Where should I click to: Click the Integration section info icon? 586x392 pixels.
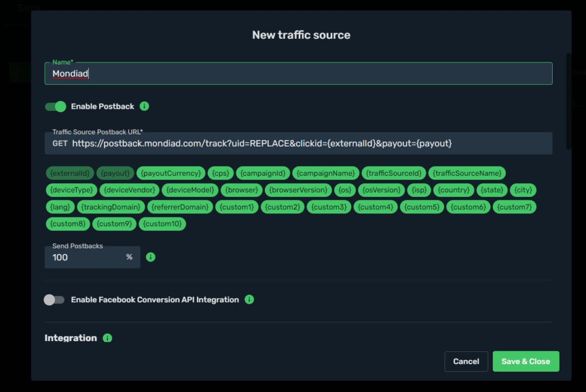coord(107,338)
